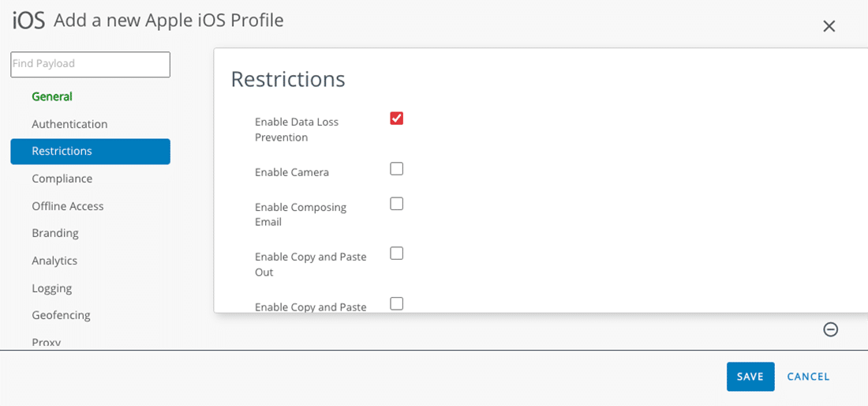This screenshot has width=868, height=406.
Task: Enable Composing Email checkbox
Action: point(397,204)
